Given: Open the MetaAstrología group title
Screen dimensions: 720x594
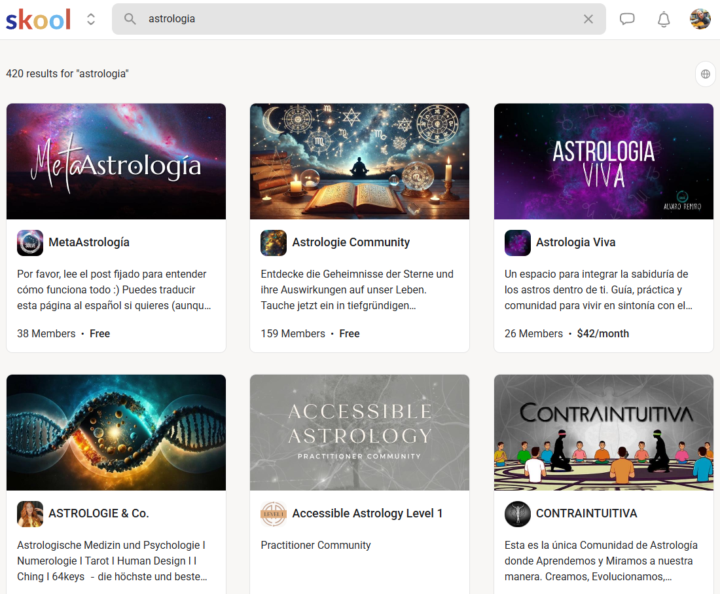Looking at the screenshot, I should 89,242.
